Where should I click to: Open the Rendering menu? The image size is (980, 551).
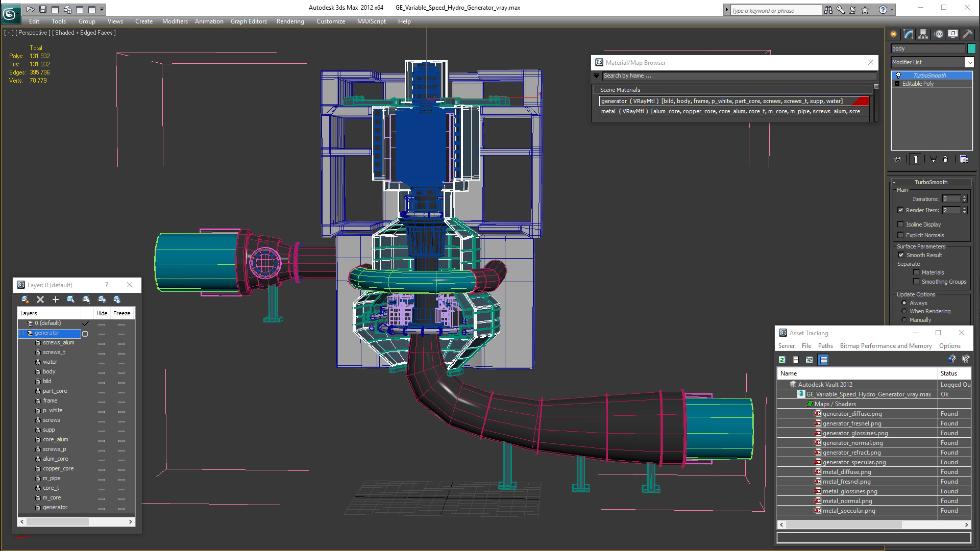290,21
